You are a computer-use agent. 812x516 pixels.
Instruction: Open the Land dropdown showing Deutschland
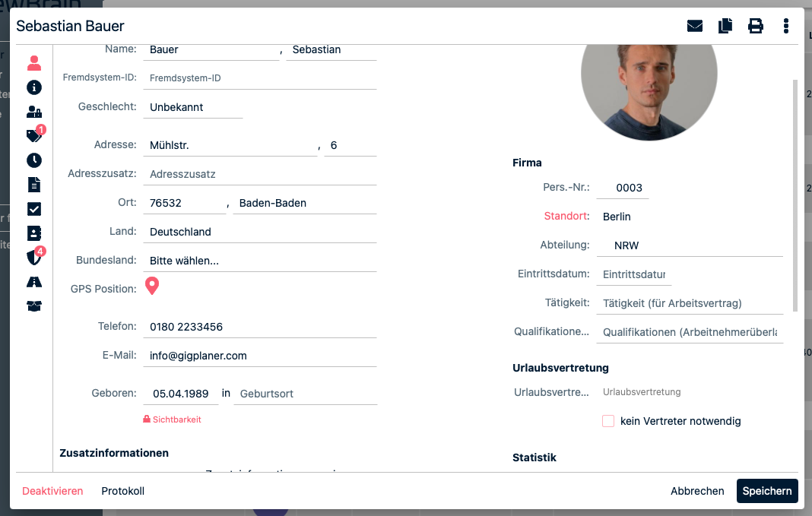point(259,232)
